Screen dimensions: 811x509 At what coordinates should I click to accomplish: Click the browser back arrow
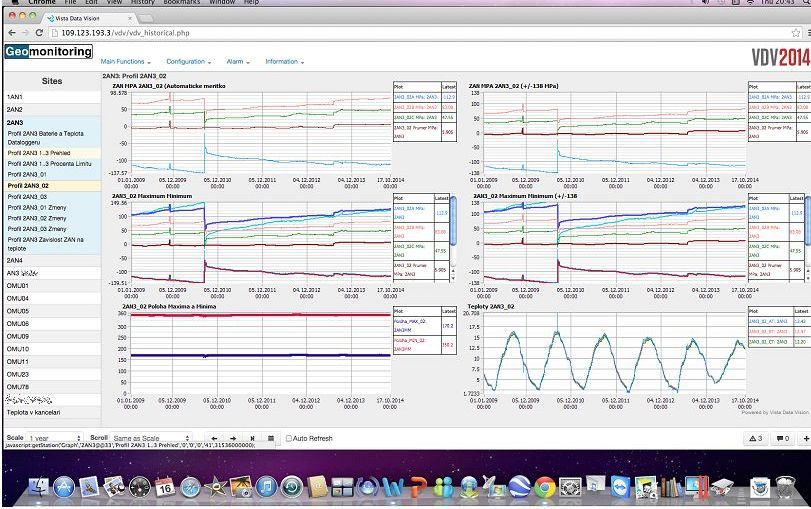12,33
